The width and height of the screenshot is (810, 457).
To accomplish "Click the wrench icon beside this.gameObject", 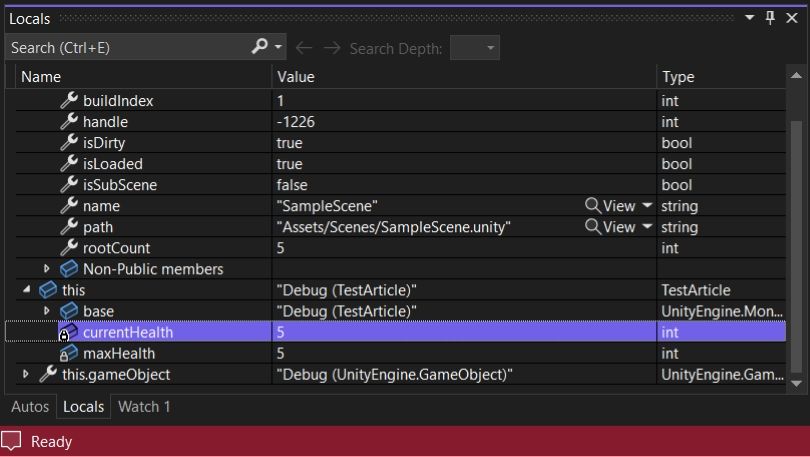I will pyautogui.click(x=48, y=374).
